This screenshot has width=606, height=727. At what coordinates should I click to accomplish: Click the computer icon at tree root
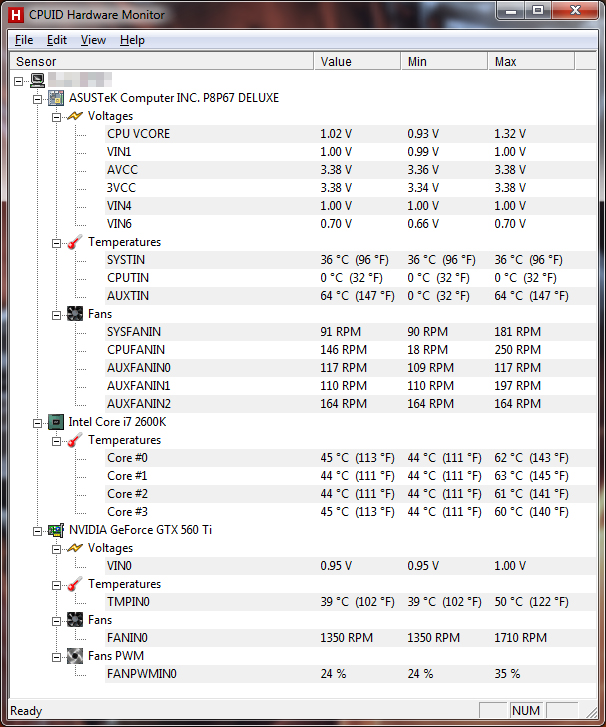coord(38,80)
